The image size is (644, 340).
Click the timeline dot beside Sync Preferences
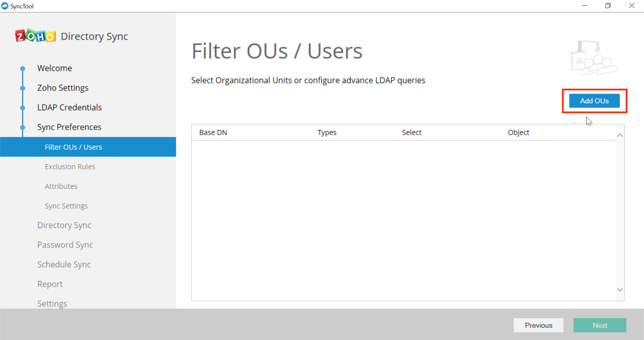(x=22, y=127)
